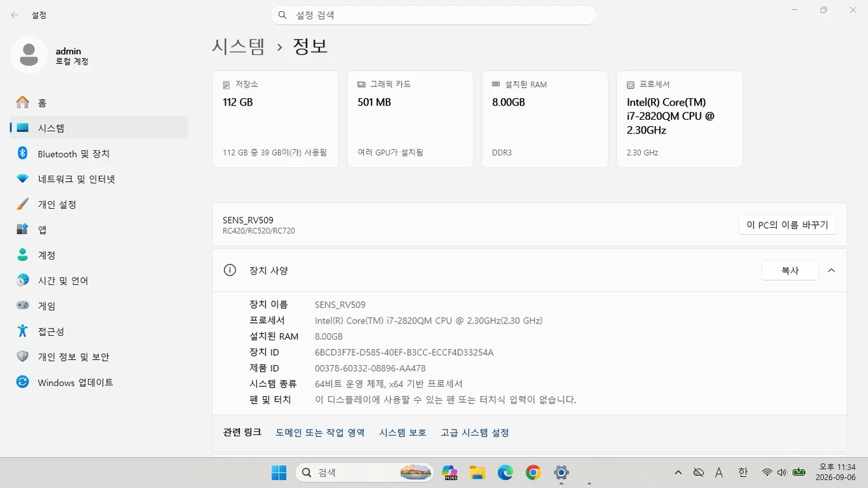Click 이 PC의 이름 바꾸기 button
The height and width of the screenshot is (488, 868).
tap(787, 225)
